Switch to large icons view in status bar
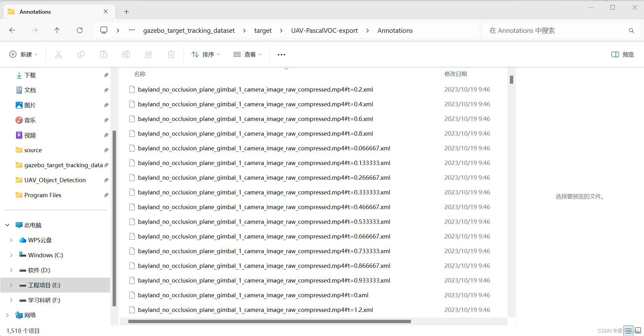Screen dimensions: 644x336 pos(638,330)
